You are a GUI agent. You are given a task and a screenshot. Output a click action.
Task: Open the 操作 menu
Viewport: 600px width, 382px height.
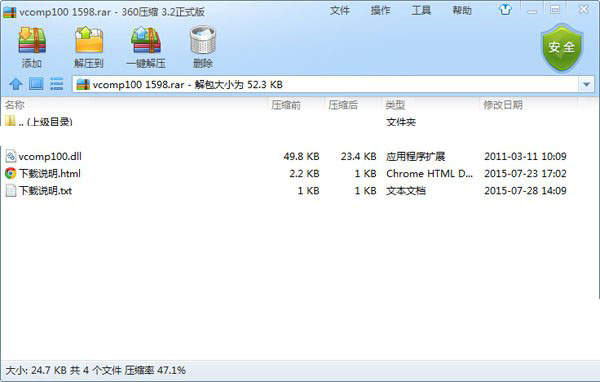[x=380, y=11]
